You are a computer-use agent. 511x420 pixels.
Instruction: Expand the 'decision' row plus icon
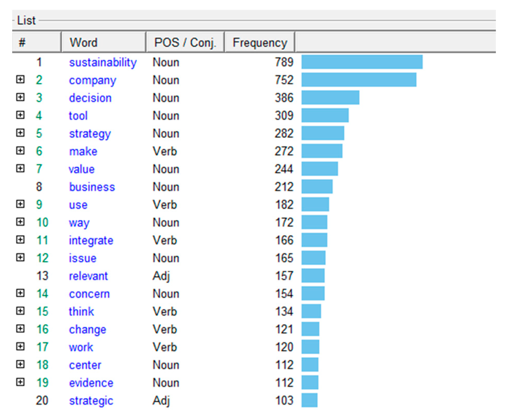pyautogui.click(x=20, y=97)
